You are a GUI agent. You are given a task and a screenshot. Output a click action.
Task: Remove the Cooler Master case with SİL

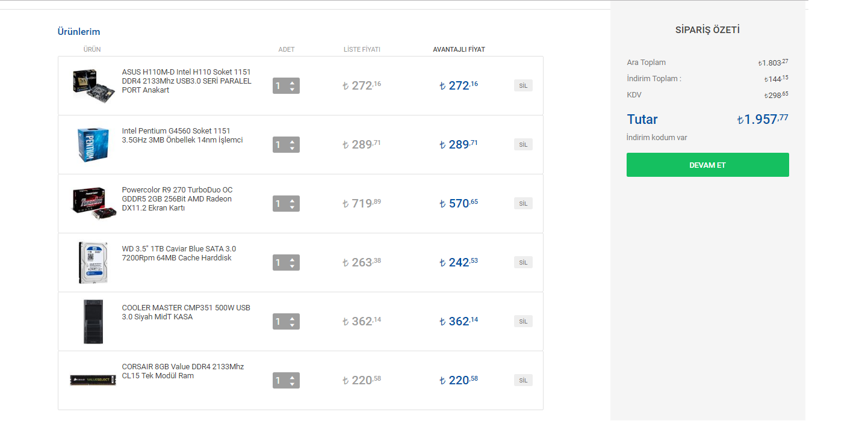(523, 321)
